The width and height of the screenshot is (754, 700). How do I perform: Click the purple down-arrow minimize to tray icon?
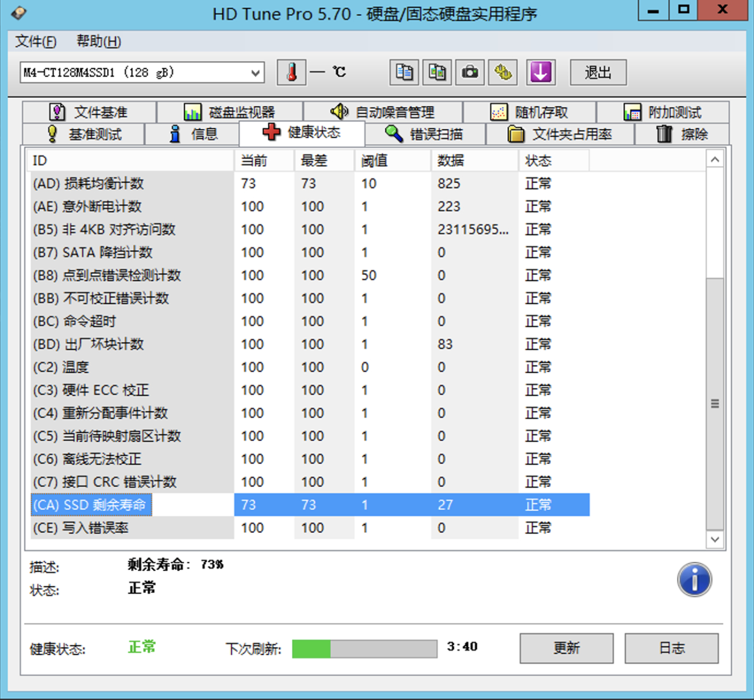pyautogui.click(x=540, y=72)
